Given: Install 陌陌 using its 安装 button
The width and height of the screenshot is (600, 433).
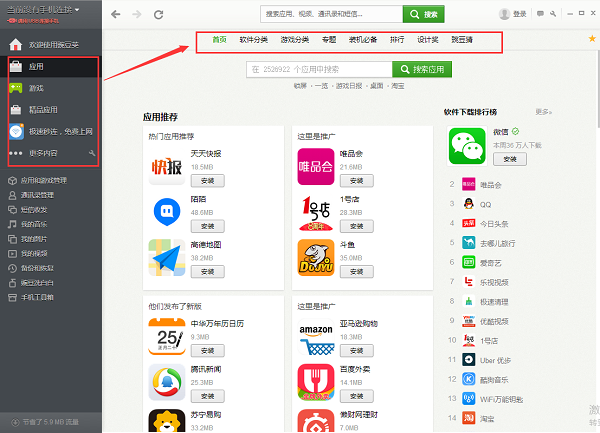Looking at the screenshot, I should pos(206,226).
